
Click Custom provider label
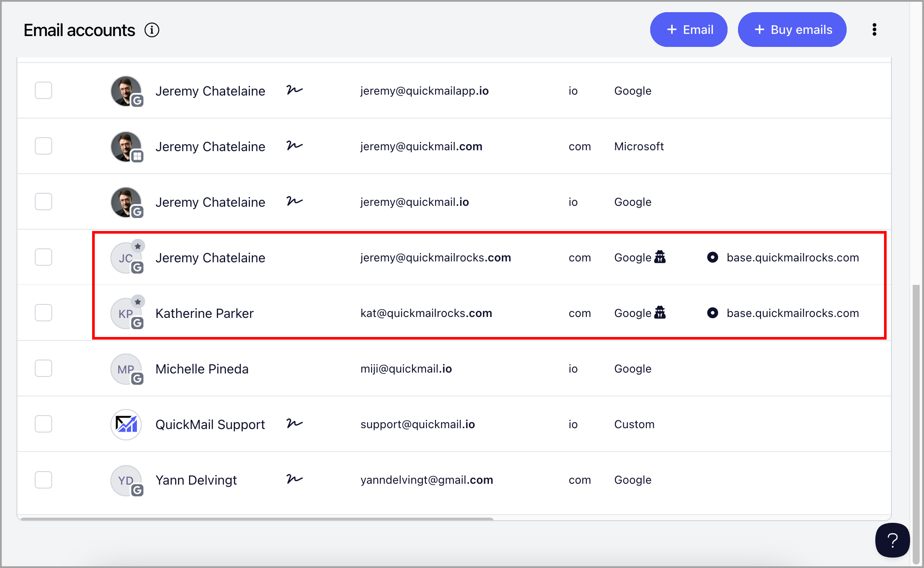point(634,424)
